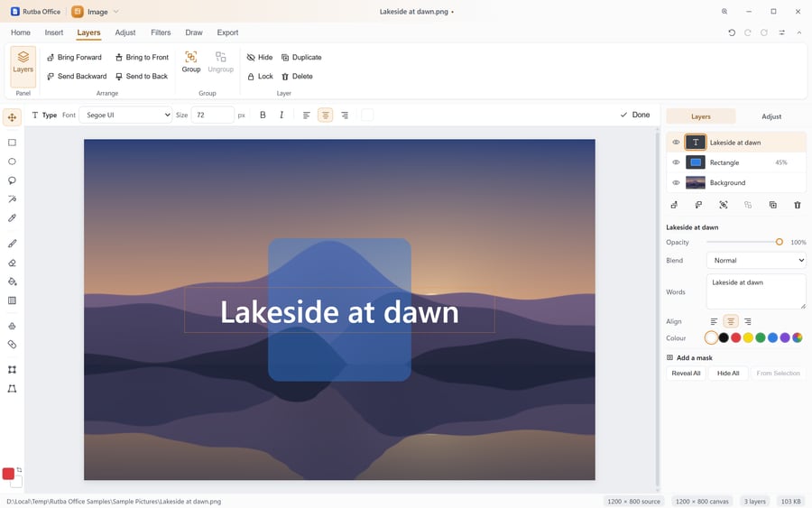Image resolution: width=812 pixels, height=508 pixels.
Task: Toggle visibility of the Rectangle layer
Action: click(x=676, y=162)
